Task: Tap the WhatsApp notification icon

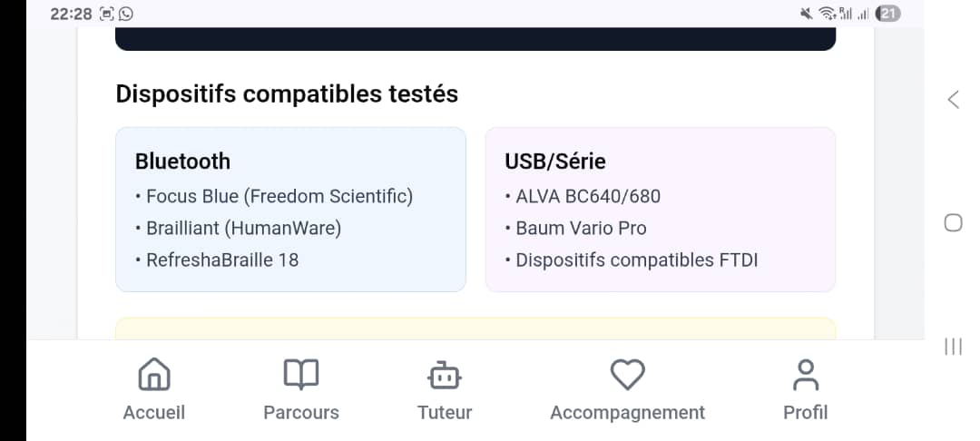Action: click(x=126, y=14)
